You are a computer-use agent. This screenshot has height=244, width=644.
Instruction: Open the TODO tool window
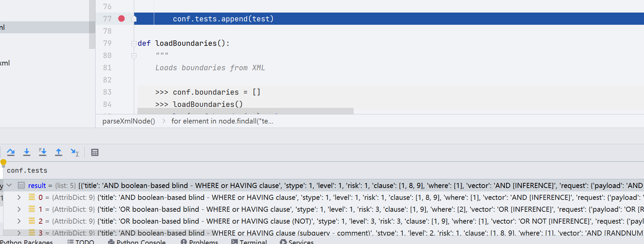point(81,242)
